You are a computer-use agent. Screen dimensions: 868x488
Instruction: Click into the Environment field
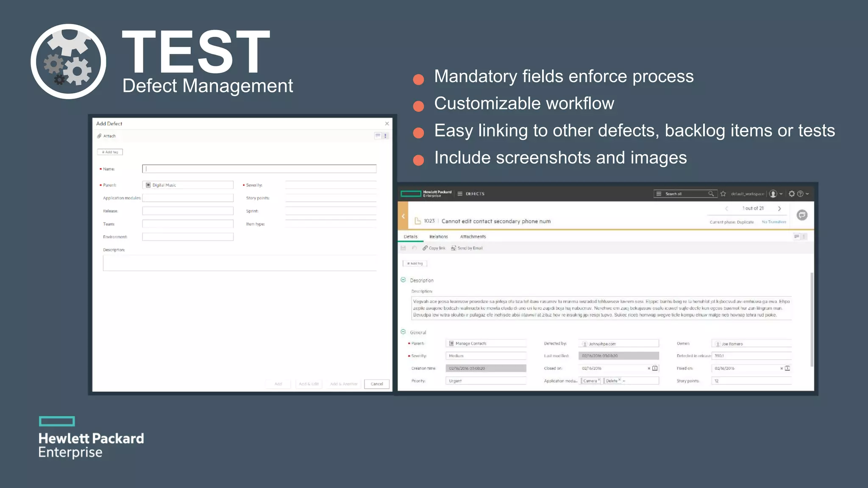188,237
